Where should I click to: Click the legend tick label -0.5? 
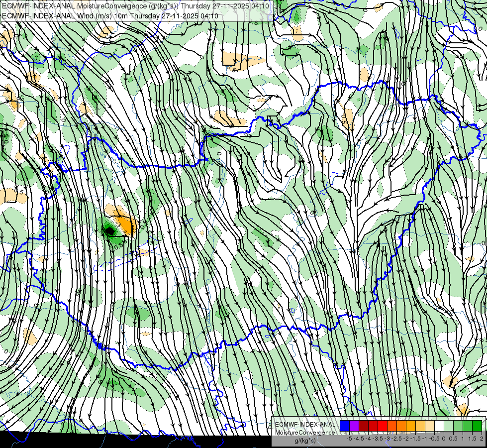434,439
